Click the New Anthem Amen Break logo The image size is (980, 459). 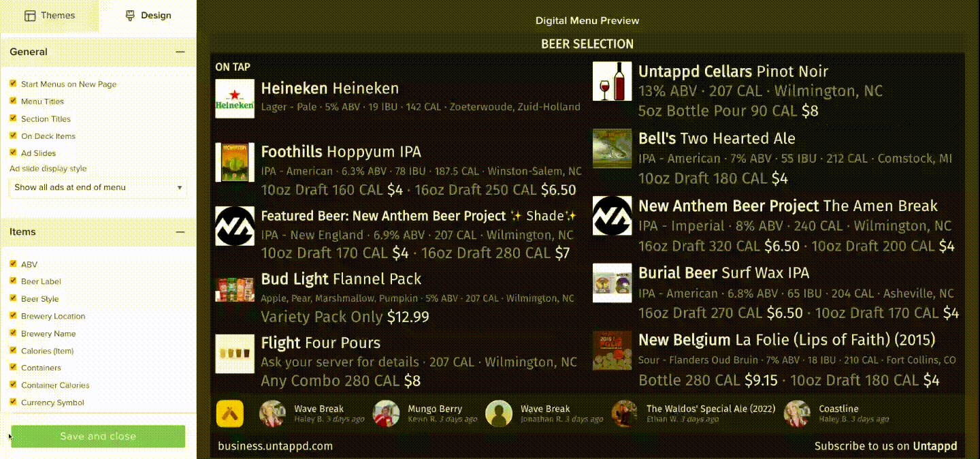tap(612, 216)
